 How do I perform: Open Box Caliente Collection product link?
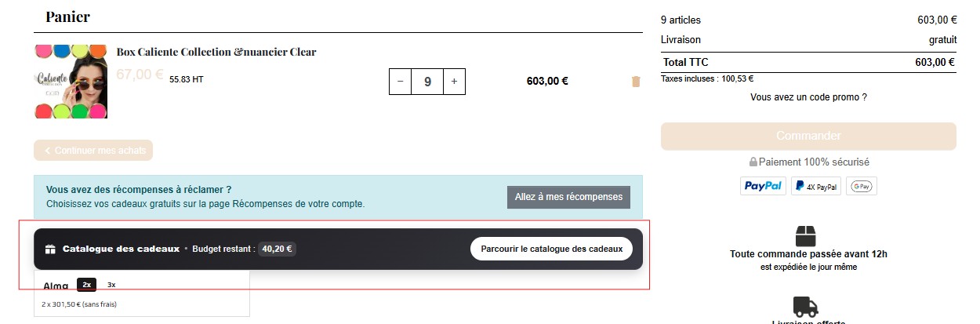pos(216,52)
